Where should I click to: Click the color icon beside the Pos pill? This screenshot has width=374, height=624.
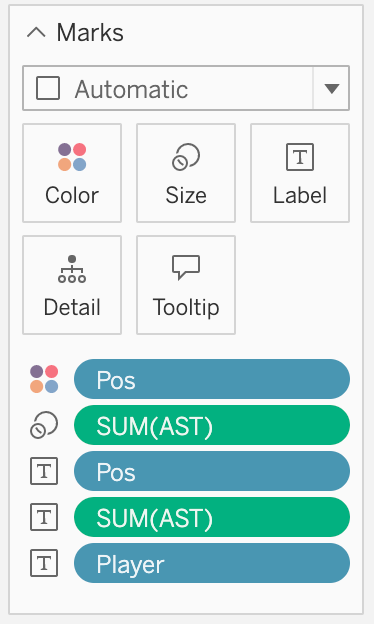tap(44, 379)
